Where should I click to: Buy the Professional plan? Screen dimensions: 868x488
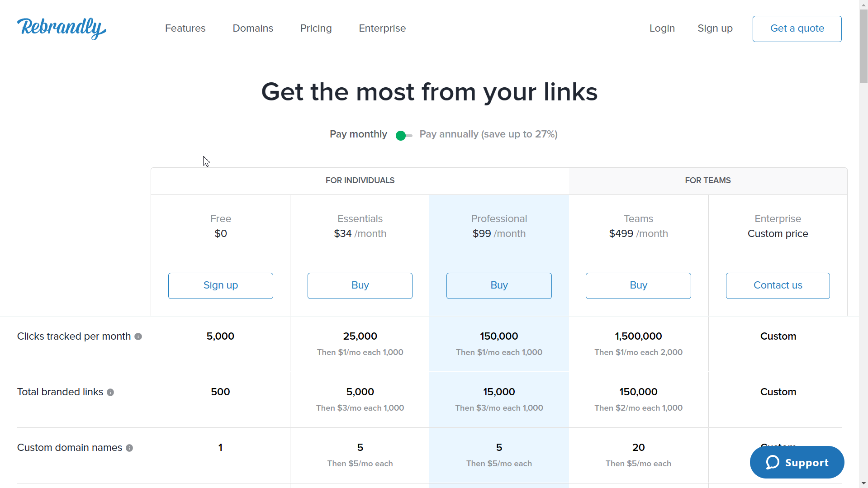pos(499,286)
